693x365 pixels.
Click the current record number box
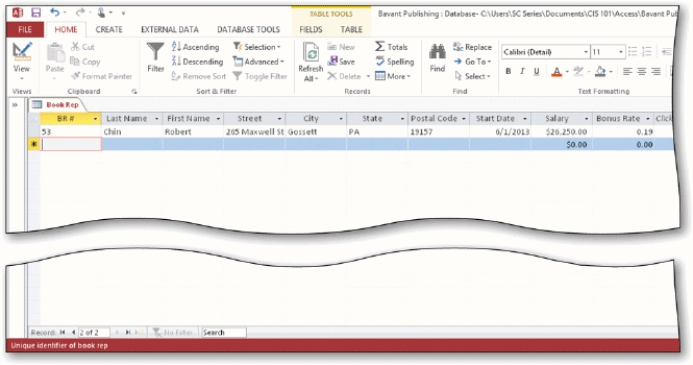pyautogui.click(x=94, y=332)
